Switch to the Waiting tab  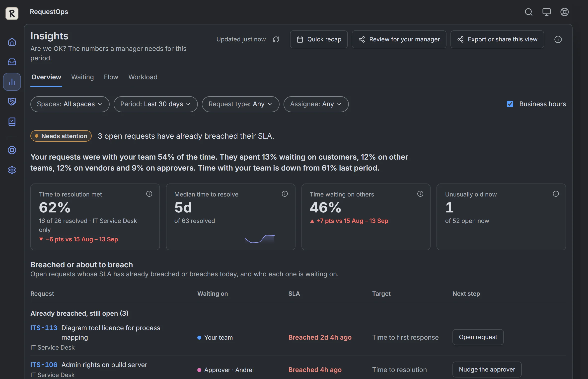(x=82, y=77)
